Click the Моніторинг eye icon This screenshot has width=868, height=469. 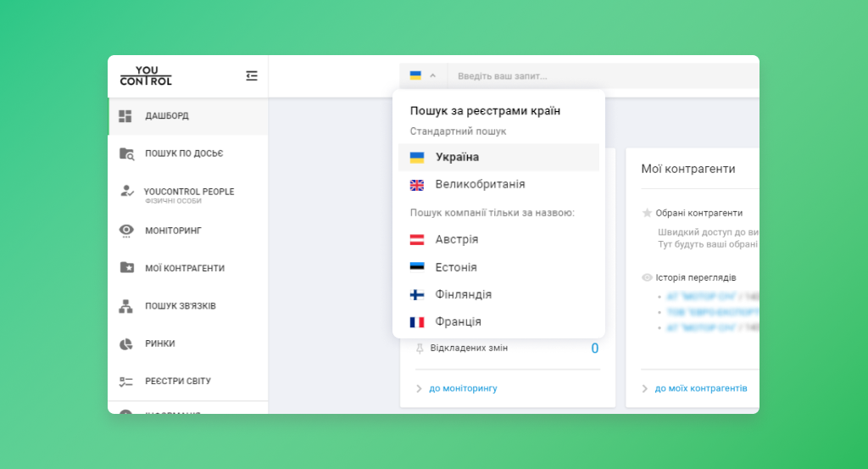(126, 230)
